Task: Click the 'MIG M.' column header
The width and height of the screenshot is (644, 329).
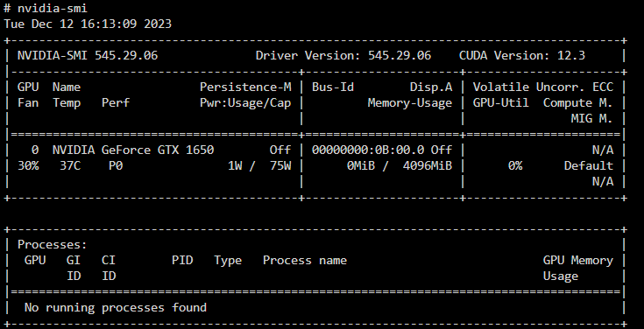Action: 591,118
